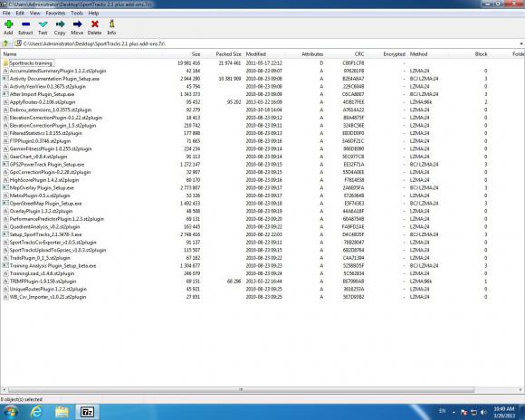Click the Extract toolbar icon
This screenshot has width=525, height=420.
[x=25, y=24]
